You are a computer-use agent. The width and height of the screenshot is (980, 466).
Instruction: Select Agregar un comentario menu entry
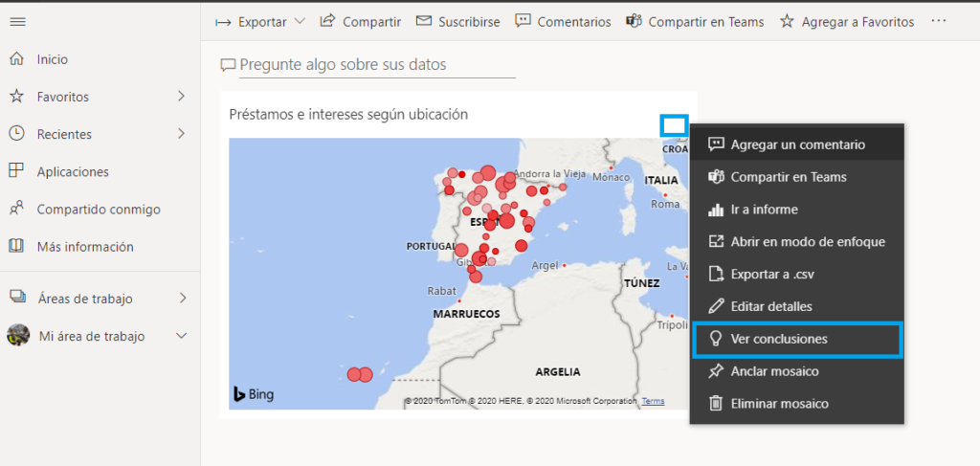pos(797,144)
